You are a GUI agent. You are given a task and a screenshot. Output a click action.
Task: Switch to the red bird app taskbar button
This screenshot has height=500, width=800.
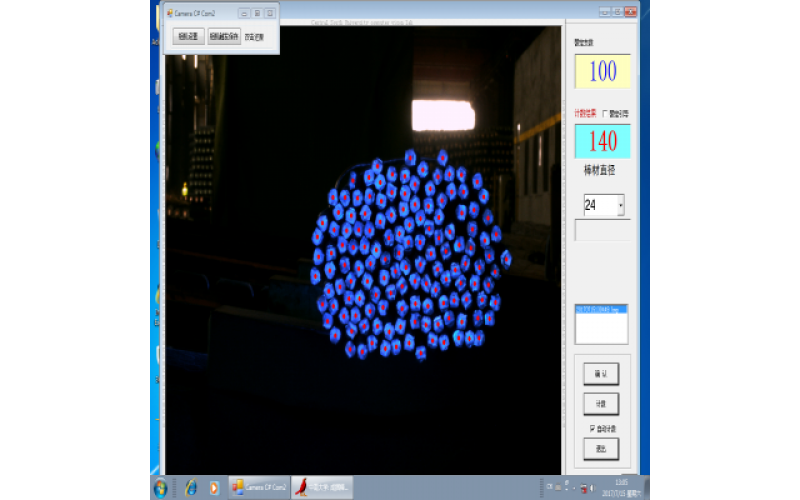point(322,488)
